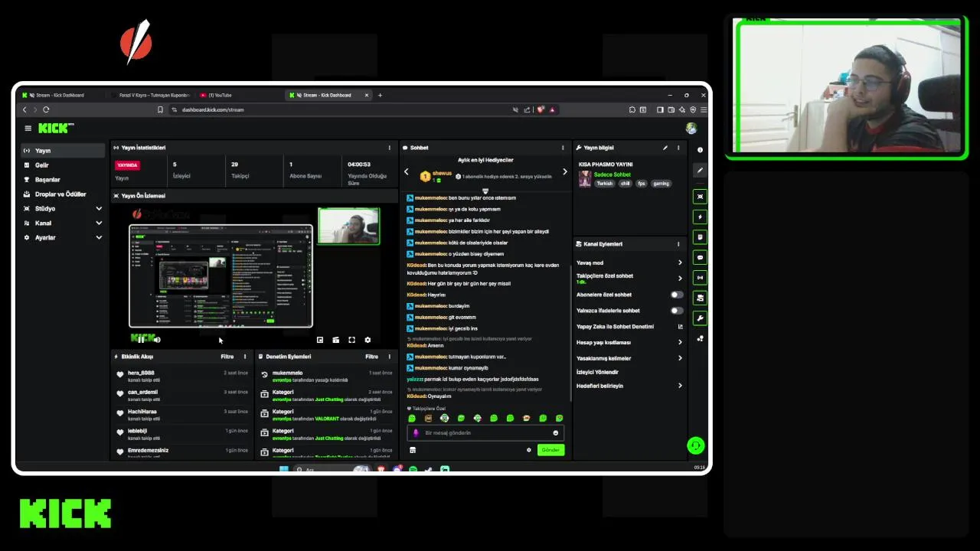Show the next top gifter in chat
Screen dimensions: 980x551
(x=565, y=172)
